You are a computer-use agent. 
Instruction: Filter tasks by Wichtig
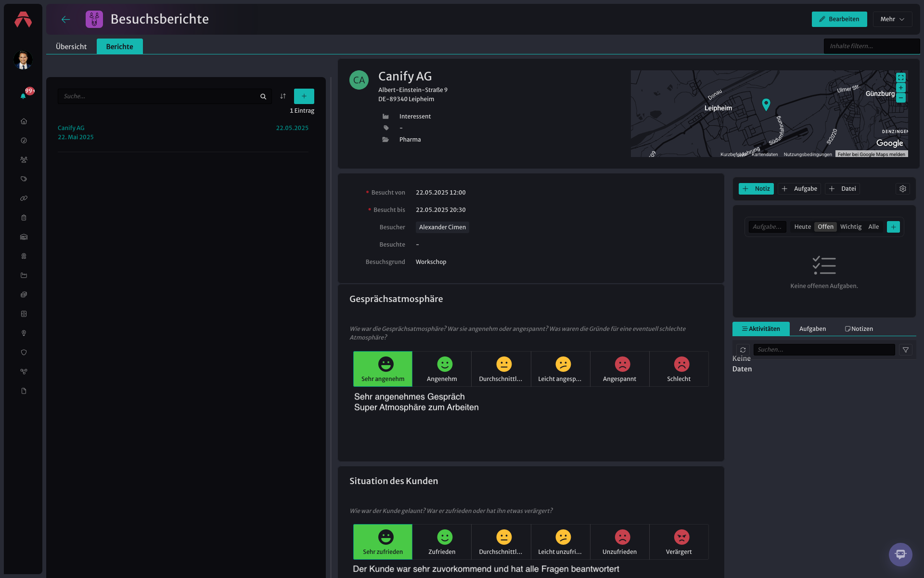[x=851, y=227]
